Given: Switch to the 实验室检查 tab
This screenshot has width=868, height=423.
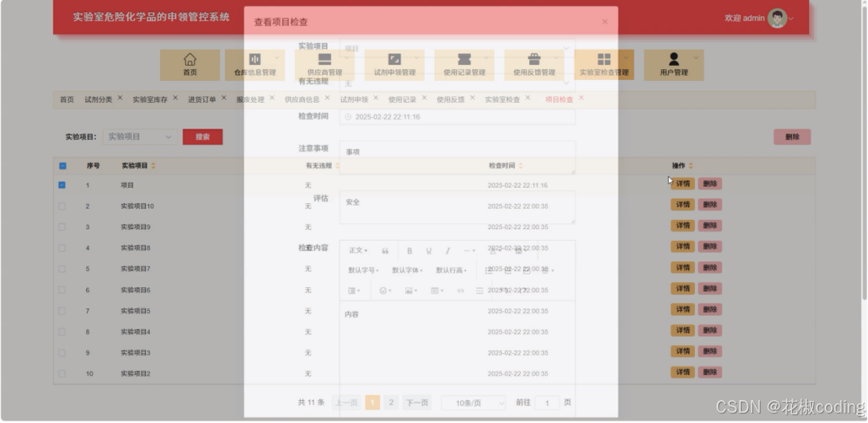Looking at the screenshot, I should [503, 100].
